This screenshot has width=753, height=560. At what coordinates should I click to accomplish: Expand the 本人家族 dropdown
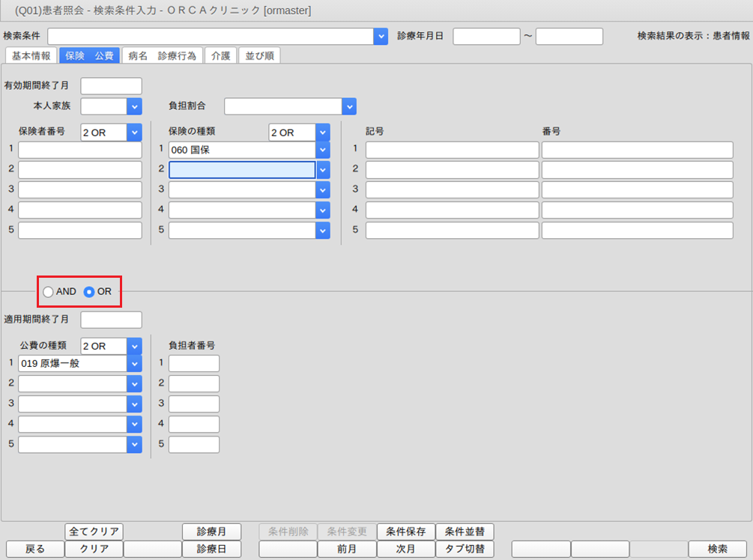point(134,106)
